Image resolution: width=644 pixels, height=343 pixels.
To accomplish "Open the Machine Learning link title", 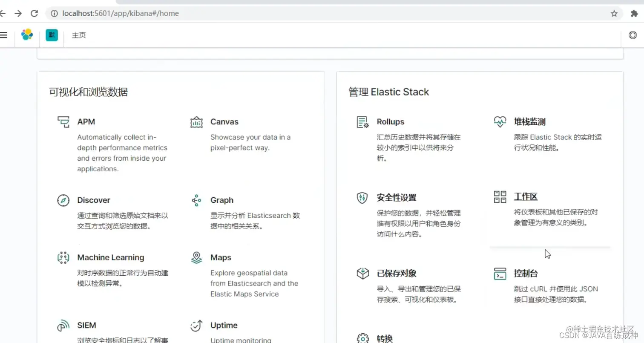I will click(x=111, y=257).
